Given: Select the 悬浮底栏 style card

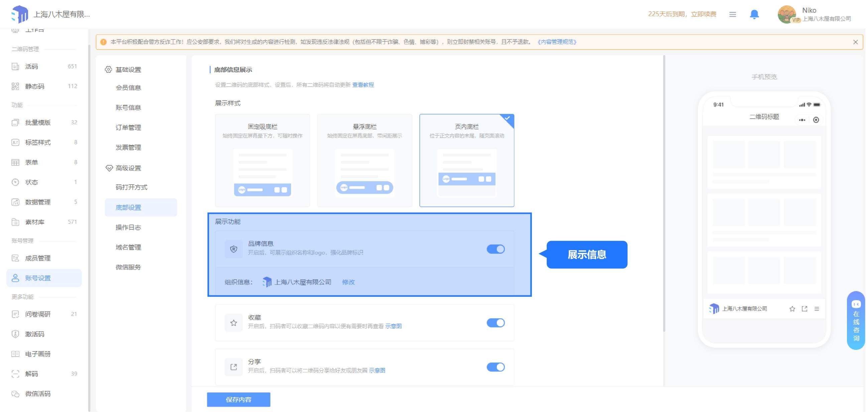Looking at the screenshot, I should pyautogui.click(x=365, y=160).
